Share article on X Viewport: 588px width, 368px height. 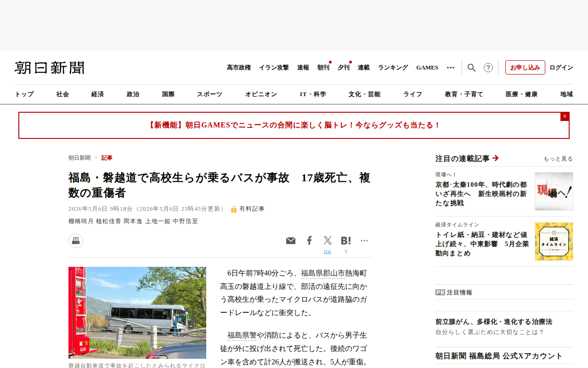pyautogui.click(x=328, y=241)
